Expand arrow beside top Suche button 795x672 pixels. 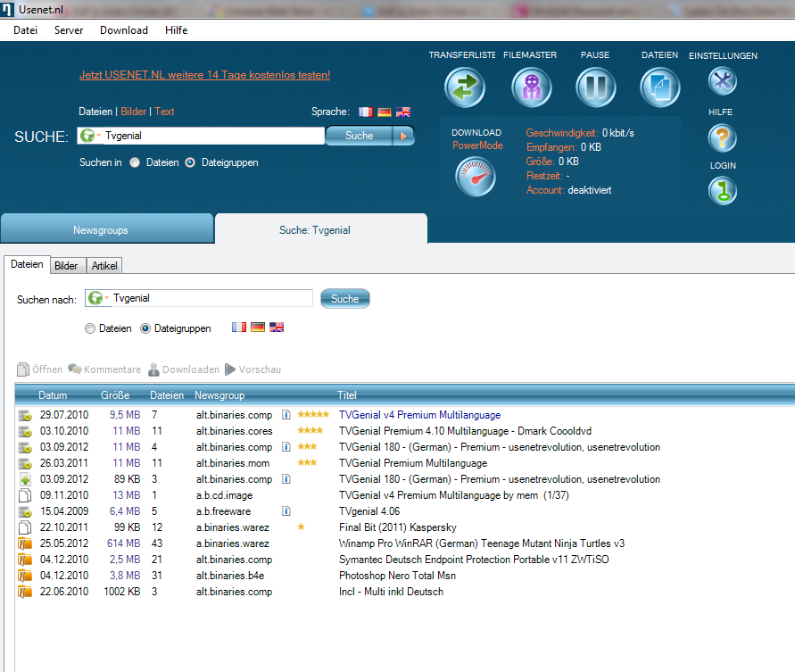[404, 136]
